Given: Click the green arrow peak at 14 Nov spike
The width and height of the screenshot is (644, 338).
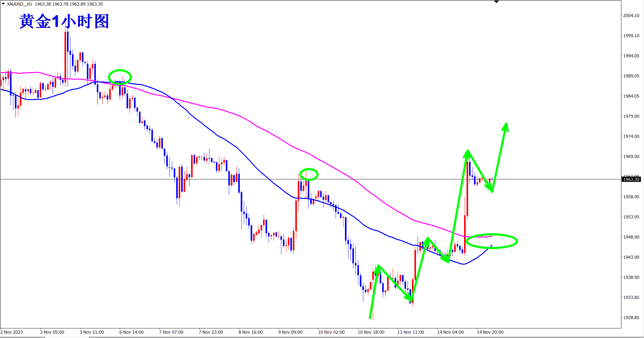Looking at the screenshot, I should coord(467,152).
